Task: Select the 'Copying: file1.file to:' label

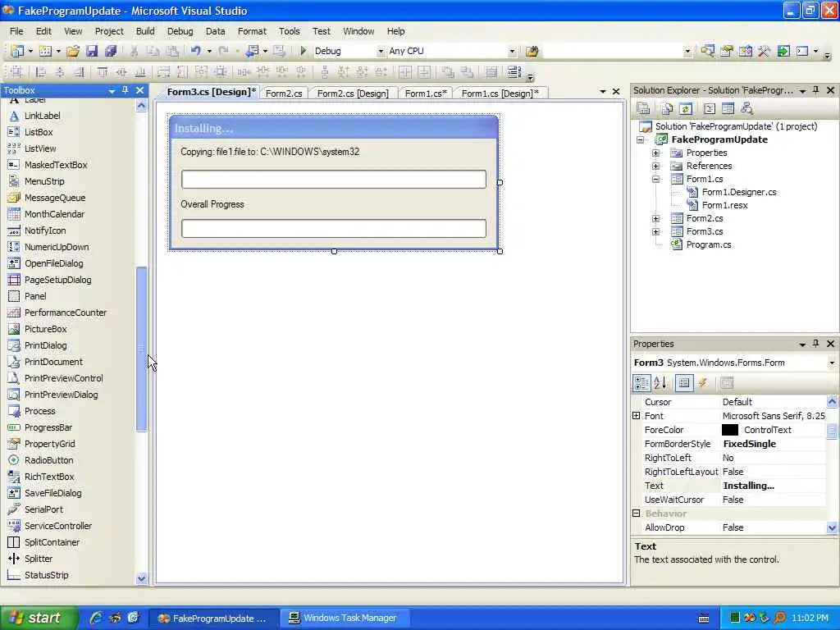Action: click(x=270, y=152)
